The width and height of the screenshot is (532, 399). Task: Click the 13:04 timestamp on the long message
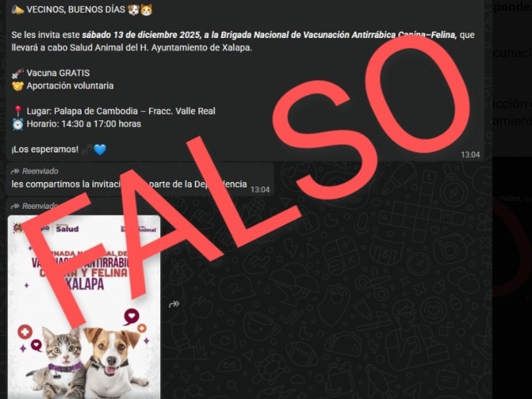(x=470, y=155)
